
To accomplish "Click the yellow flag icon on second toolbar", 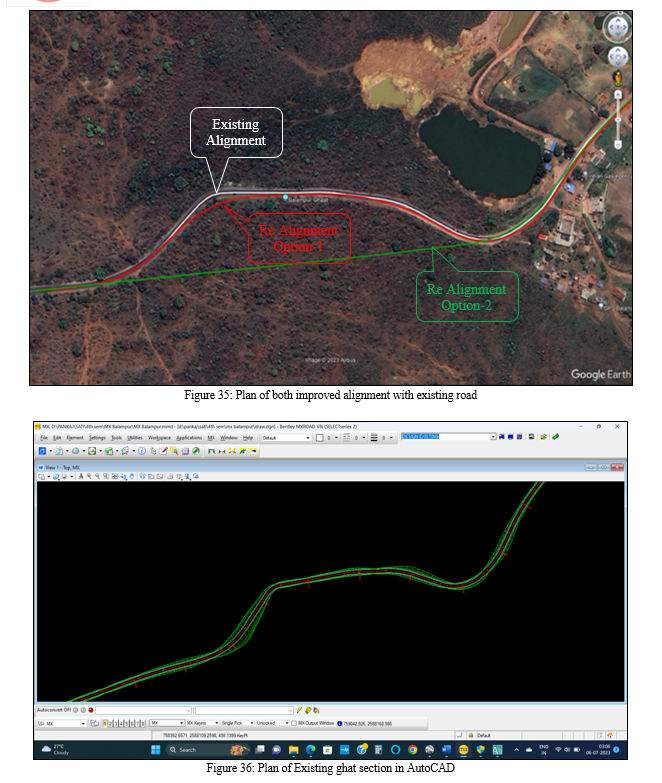I will [254, 451].
